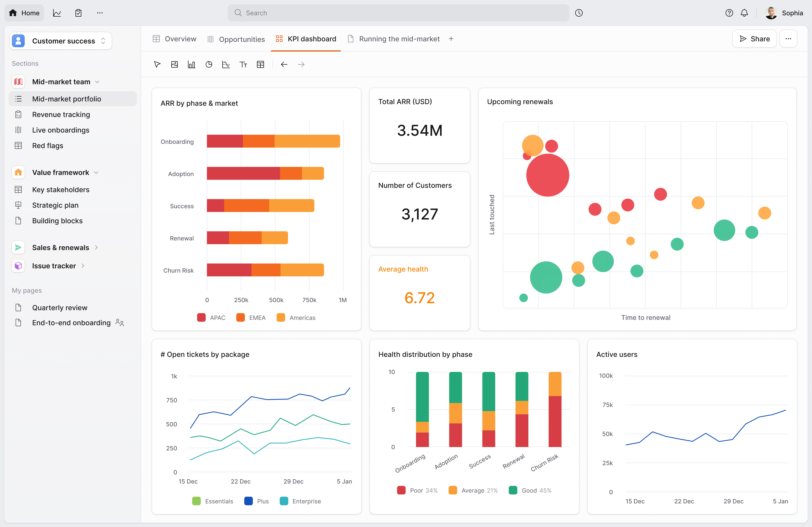Insert an image with the image tool

tap(174, 64)
